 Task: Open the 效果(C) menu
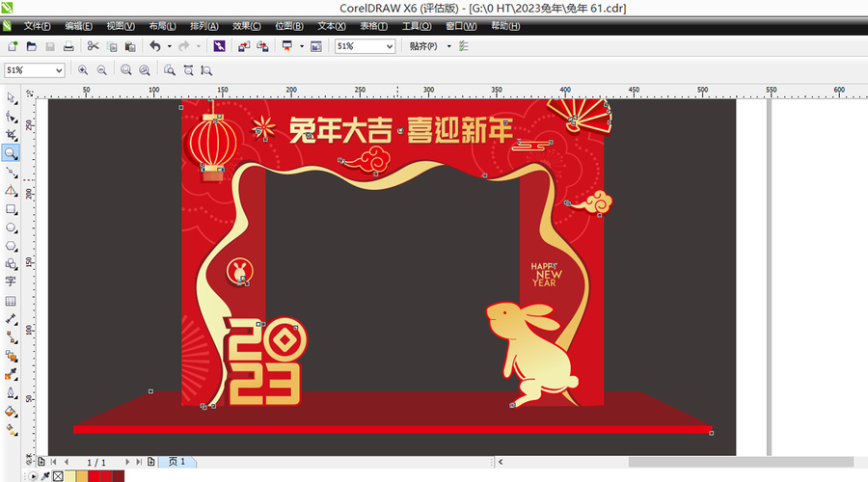pyautogui.click(x=246, y=26)
